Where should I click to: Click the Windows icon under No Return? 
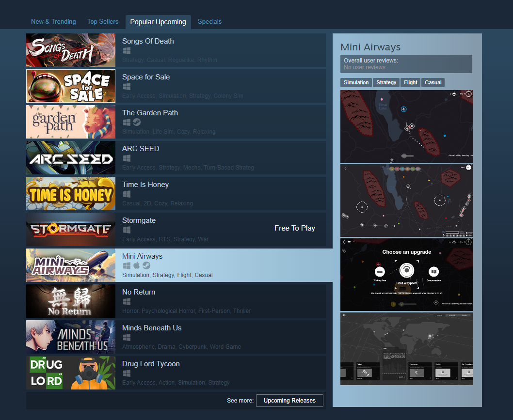coord(127,301)
